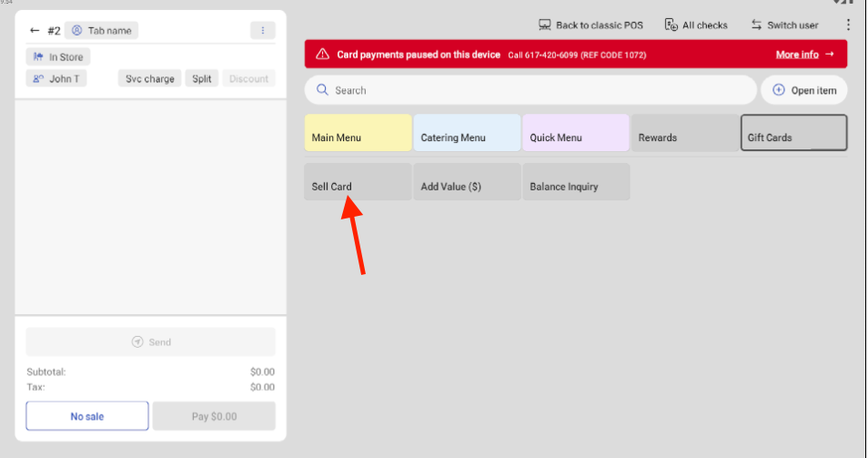The width and height of the screenshot is (868, 458).
Task: Click the Split button
Action: pos(202,79)
